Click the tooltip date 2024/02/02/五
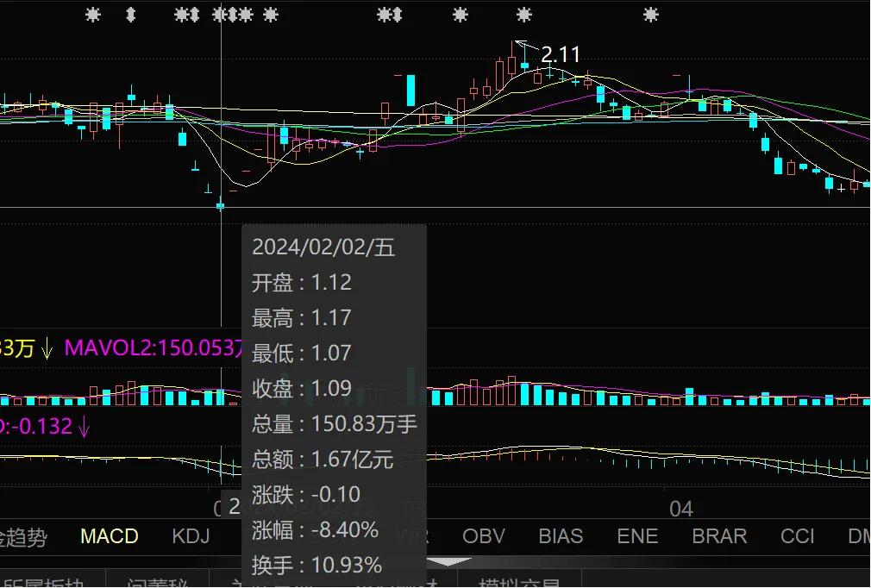The width and height of the screenshot is (871, 588). click(x=323, y=247)
